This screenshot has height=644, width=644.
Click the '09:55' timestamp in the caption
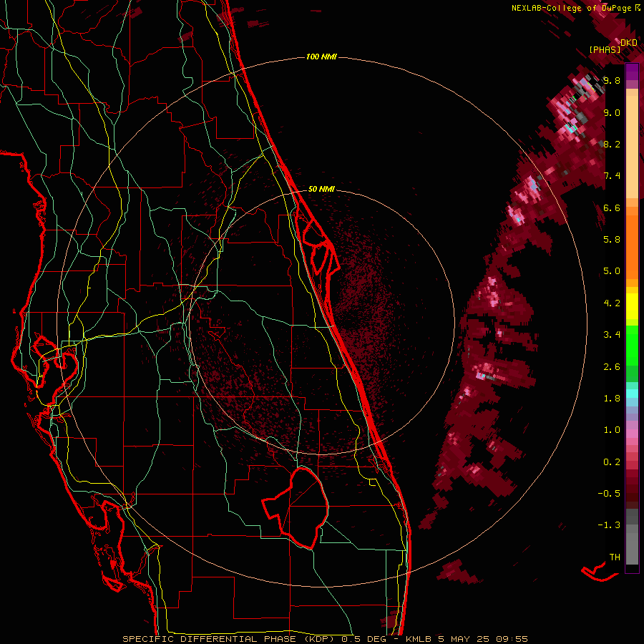click(x=512, y=639)
